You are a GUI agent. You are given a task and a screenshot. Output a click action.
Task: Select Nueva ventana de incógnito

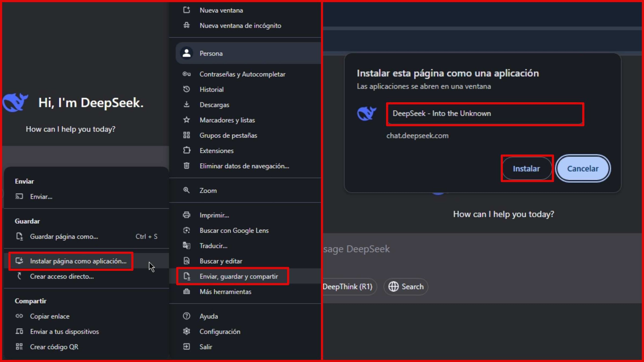pos(245,25)
